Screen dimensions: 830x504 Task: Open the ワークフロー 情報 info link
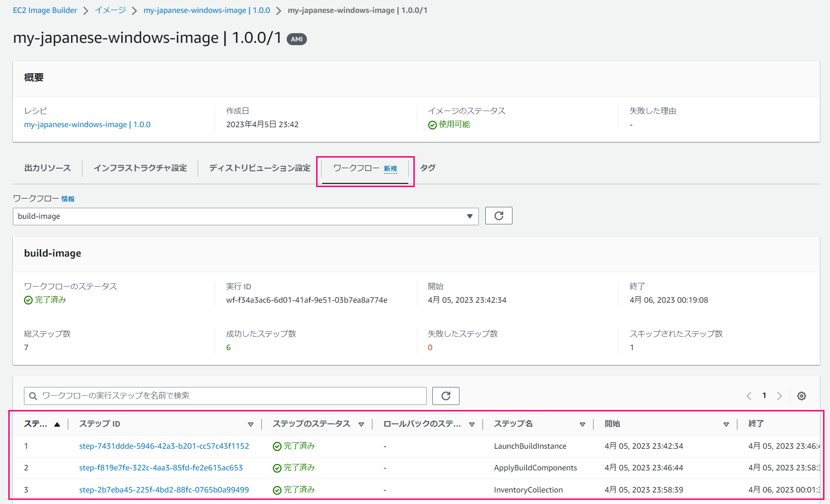(x=68, y=199)
